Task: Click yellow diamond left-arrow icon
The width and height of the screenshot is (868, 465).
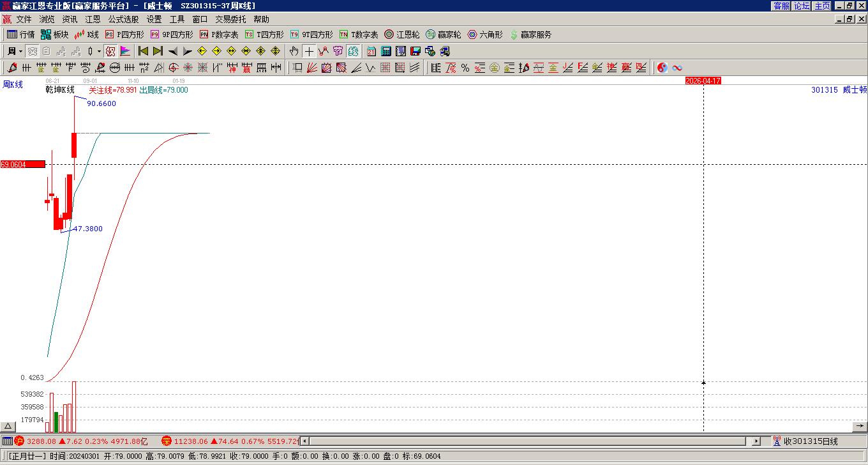Action: pyautogui.click(x=202, y=51)
